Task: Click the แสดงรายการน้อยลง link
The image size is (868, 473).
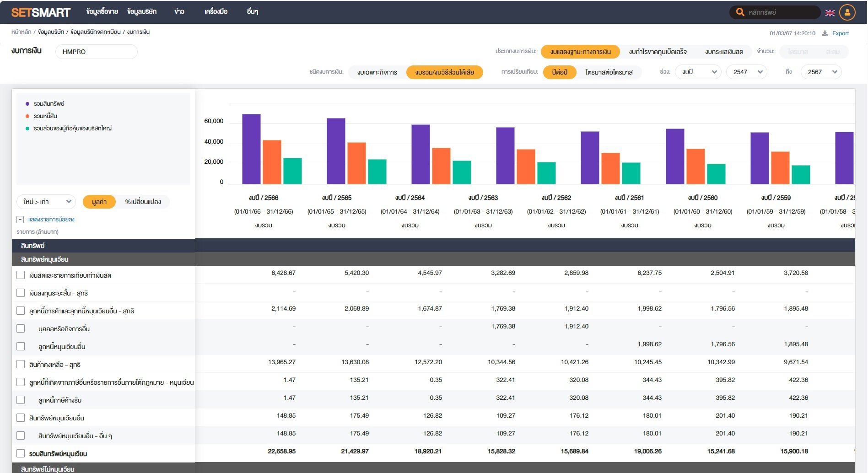Action: pyautogui.click(x=51, y=220)
